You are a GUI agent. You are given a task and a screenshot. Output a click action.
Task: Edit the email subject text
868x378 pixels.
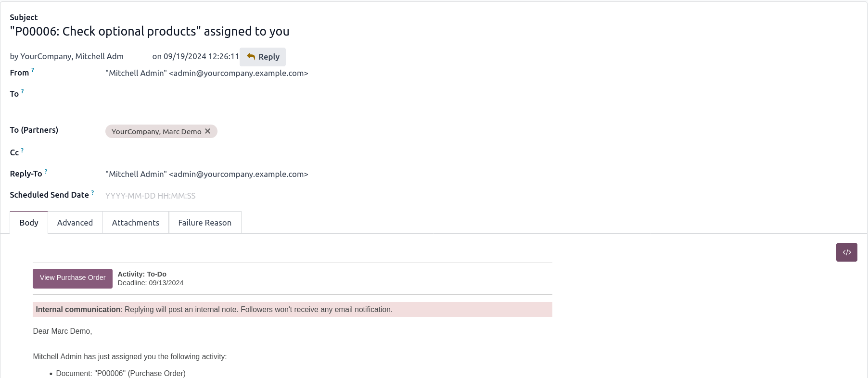click(x=150, y=32)
